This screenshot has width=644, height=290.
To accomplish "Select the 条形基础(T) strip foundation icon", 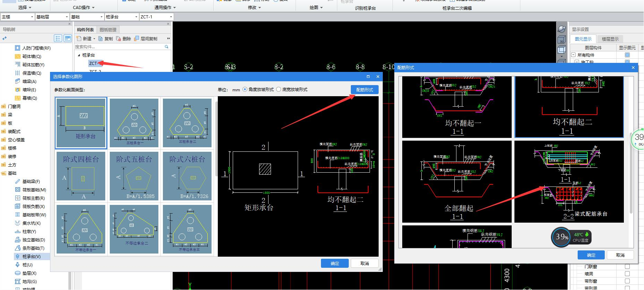I will (x=18, y=248).
